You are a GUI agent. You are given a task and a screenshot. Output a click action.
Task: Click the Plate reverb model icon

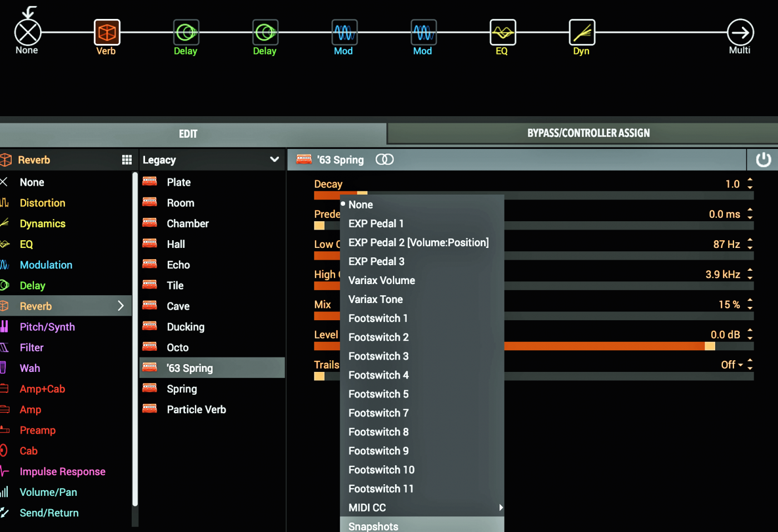149,181
